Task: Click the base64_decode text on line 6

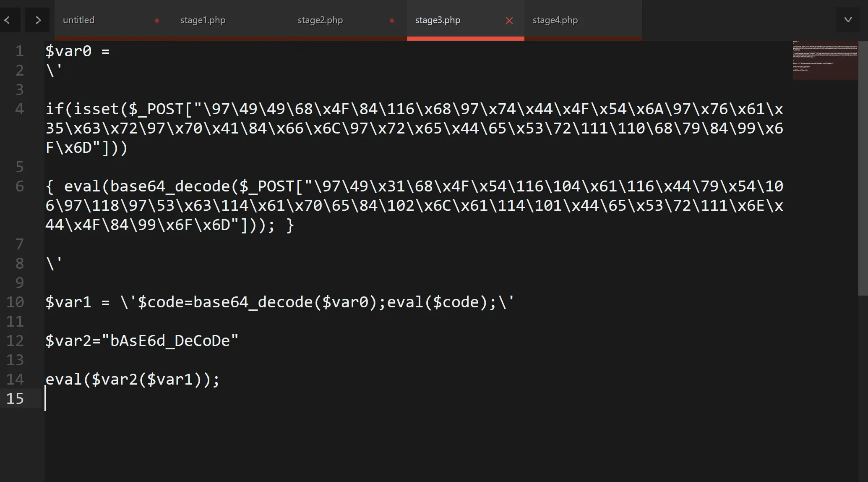Action: [169, 186]
